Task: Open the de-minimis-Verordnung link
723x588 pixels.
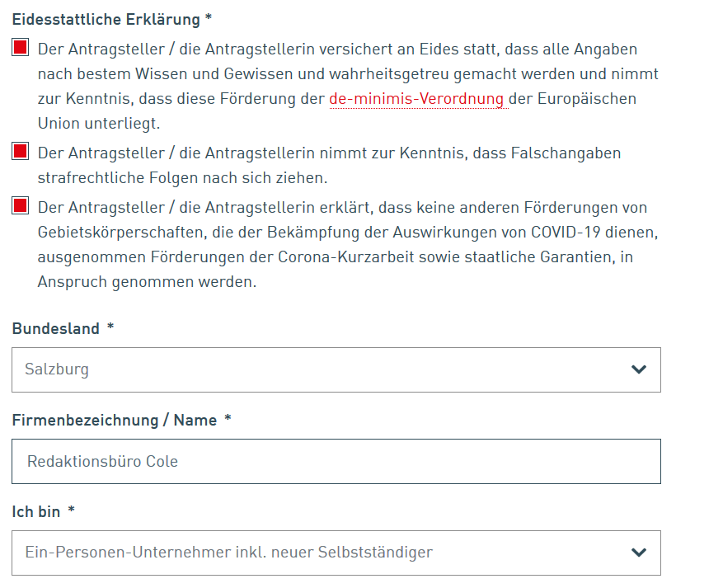Action: (416, 99)
